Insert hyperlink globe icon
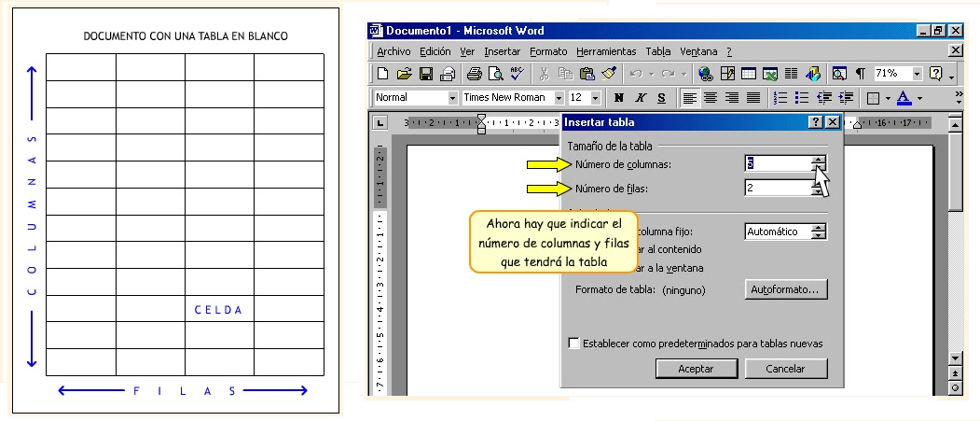 (x=706, y=74)
